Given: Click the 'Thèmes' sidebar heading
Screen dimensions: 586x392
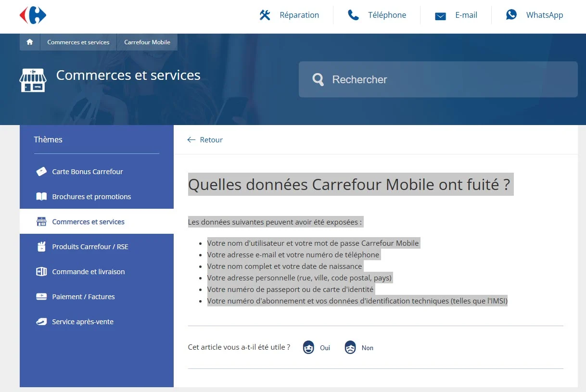Looking at the screenshot, I should tap(48, 139).
